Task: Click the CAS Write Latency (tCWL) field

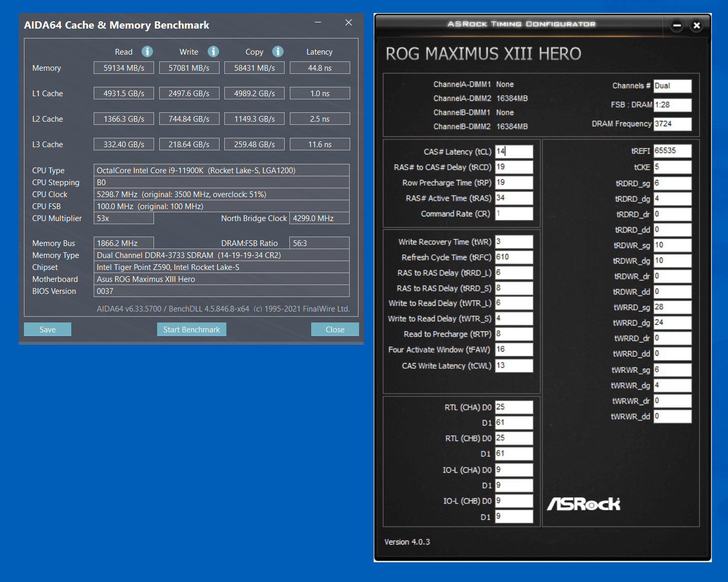Action: [x=514, y=366]
